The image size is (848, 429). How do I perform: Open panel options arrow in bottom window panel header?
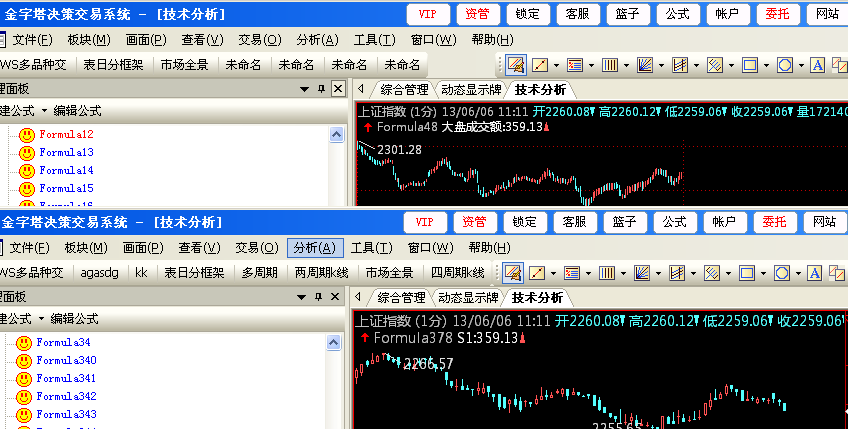pyautogui.click(x=301, y=297)
